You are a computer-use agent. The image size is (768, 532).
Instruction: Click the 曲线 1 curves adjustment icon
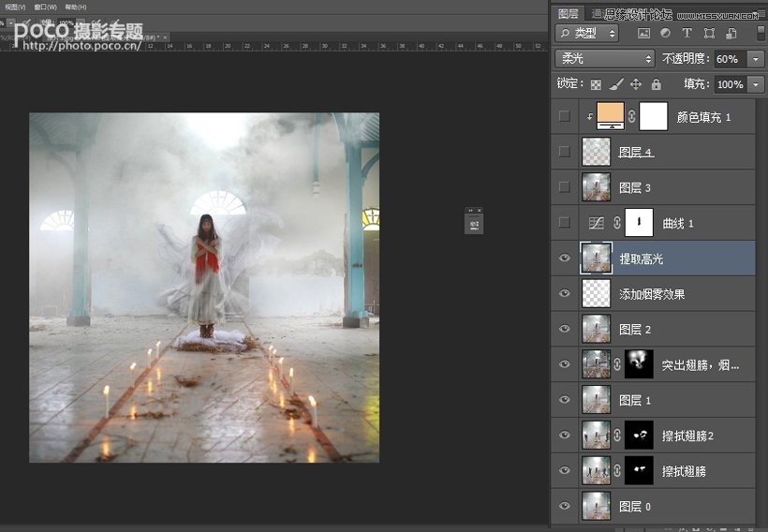(x=596, y=223)
